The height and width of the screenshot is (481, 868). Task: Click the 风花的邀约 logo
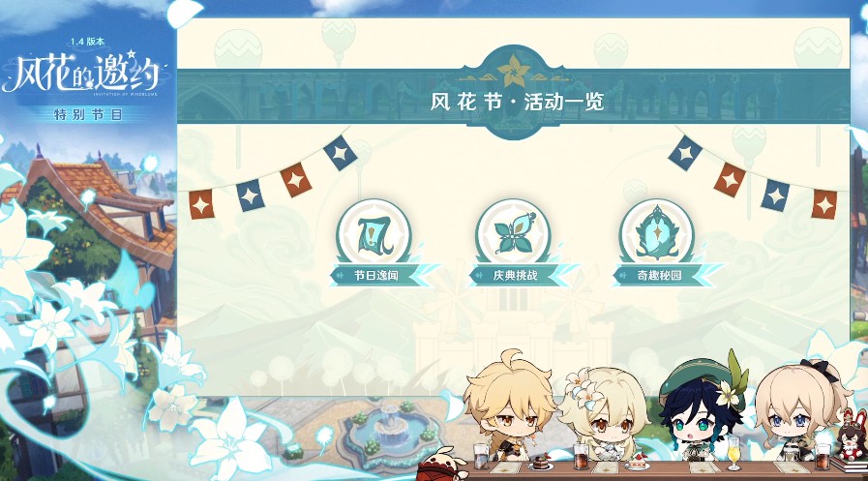[81, 73]
